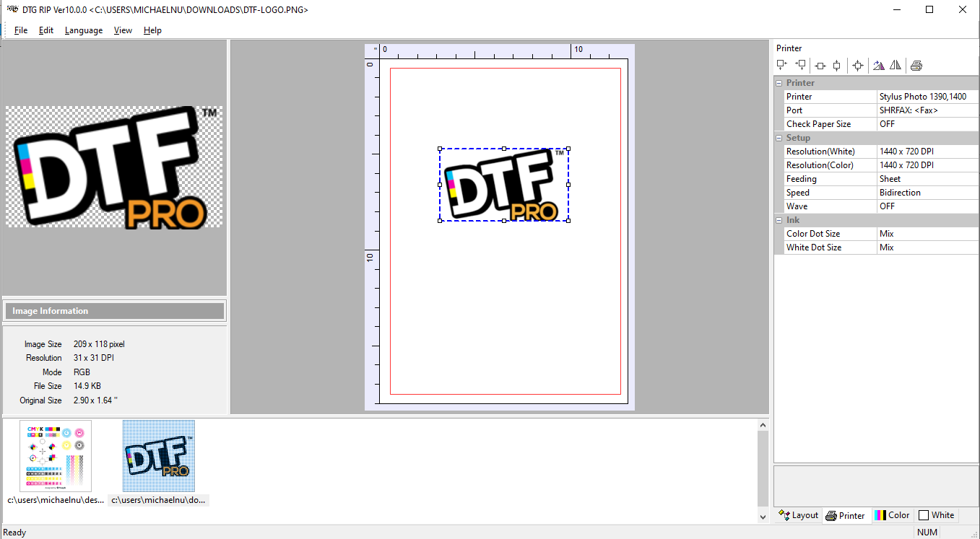
Task: Change the White Dot Size Mix value
Action: click(927, 247)
